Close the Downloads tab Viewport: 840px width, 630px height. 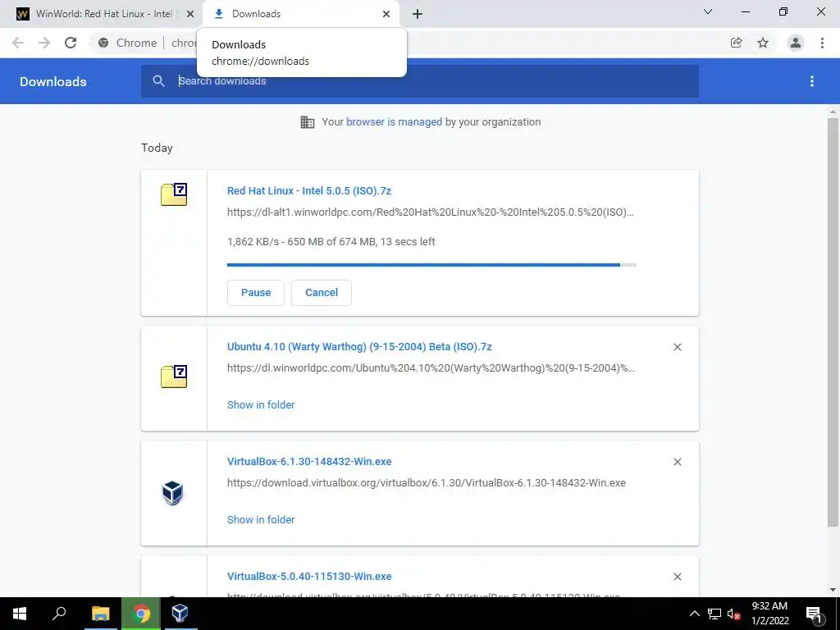[x=386, y=14]
